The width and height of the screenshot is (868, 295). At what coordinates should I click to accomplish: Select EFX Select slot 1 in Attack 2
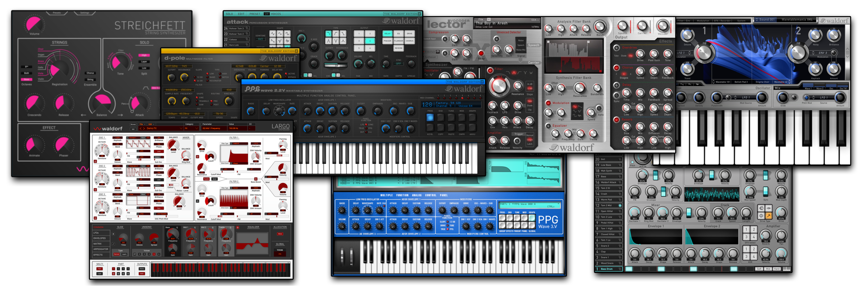746,229
